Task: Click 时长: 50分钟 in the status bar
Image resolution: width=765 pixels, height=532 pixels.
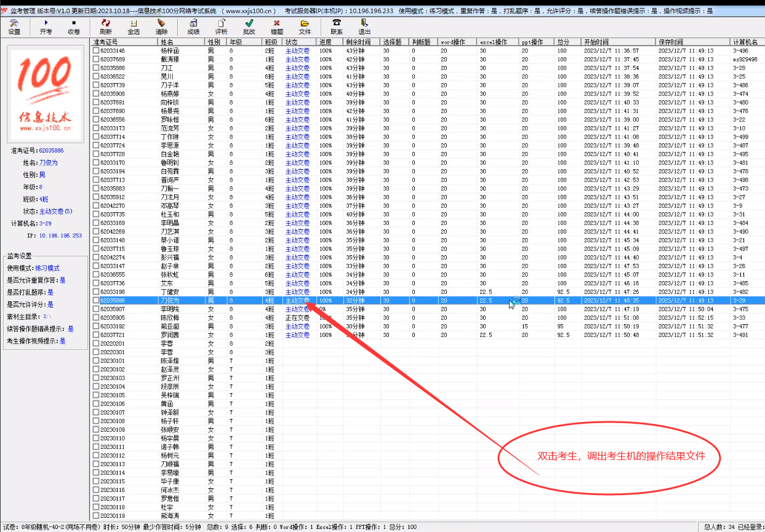Action: 120,527
